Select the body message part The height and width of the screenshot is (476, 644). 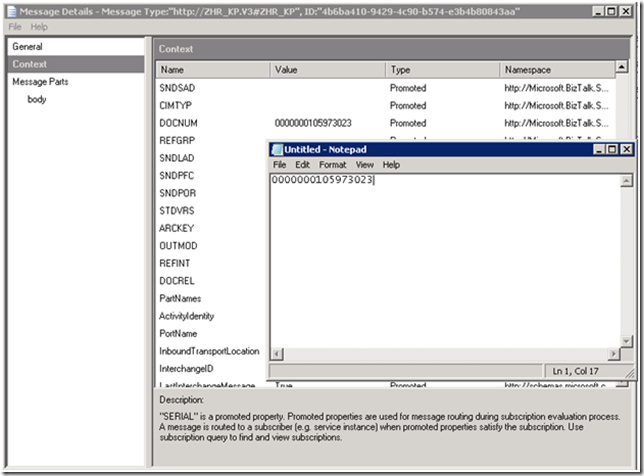point(37,99)
